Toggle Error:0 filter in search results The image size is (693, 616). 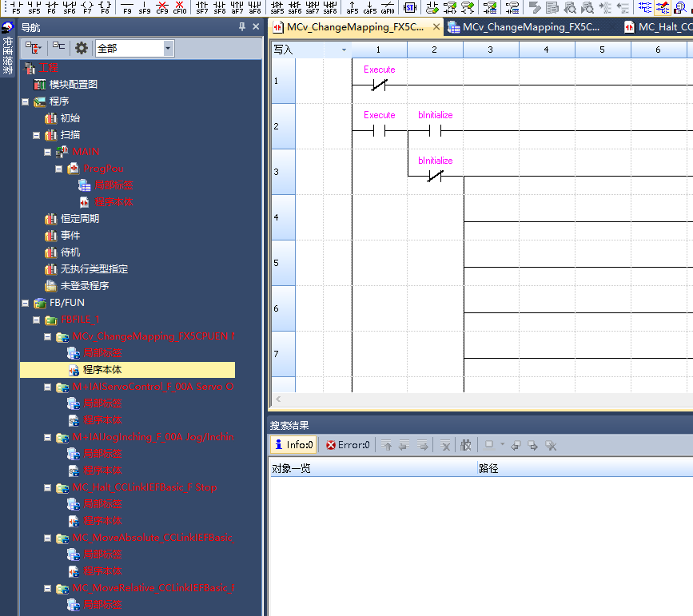point(348,445)
